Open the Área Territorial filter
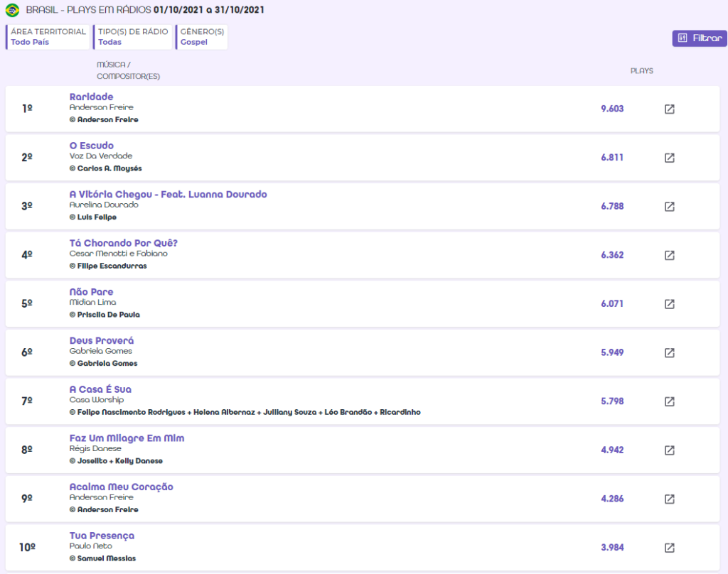Viewport: 728px width, 574px height. tap(48, 37)
